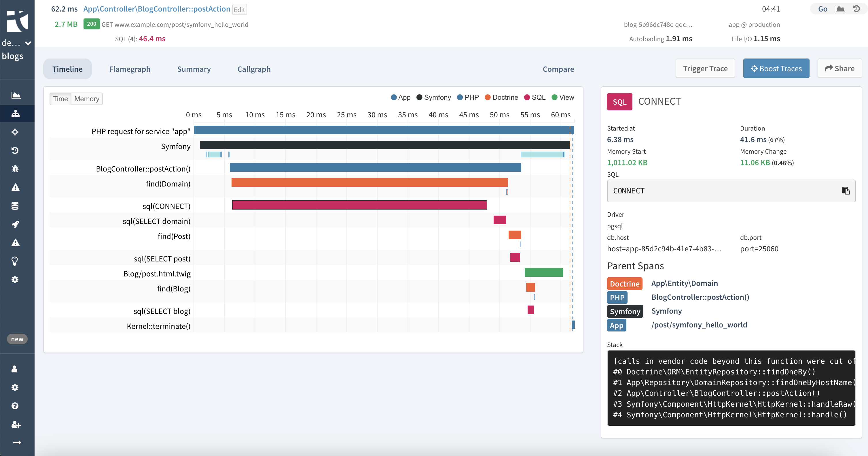Image resolution: width=868 pixels, height=456 pixels.
Task: Switch timeline view to Memory
Action: click(87, 99)
